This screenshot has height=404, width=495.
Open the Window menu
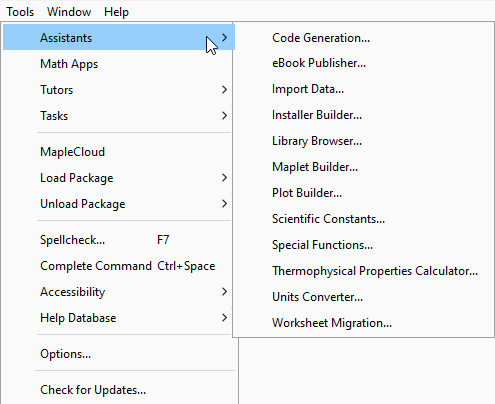pyautogui.click(x=69, y=12)
